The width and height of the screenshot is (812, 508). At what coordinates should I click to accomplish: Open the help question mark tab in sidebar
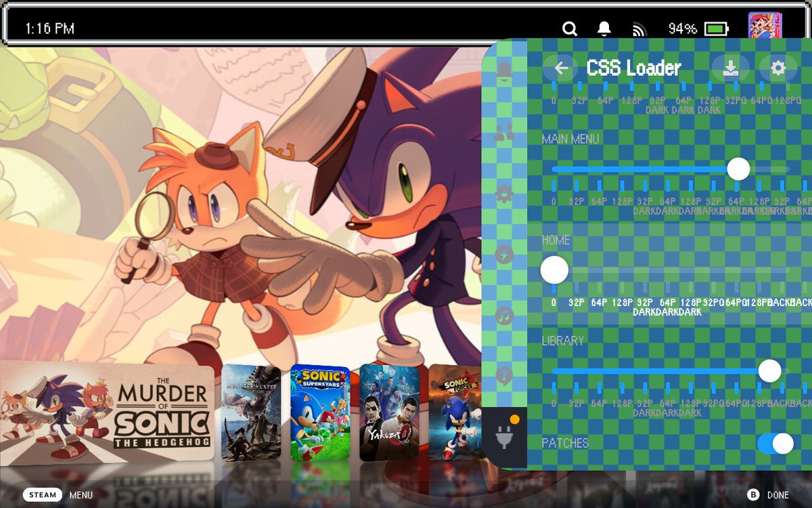click(504, 376)
